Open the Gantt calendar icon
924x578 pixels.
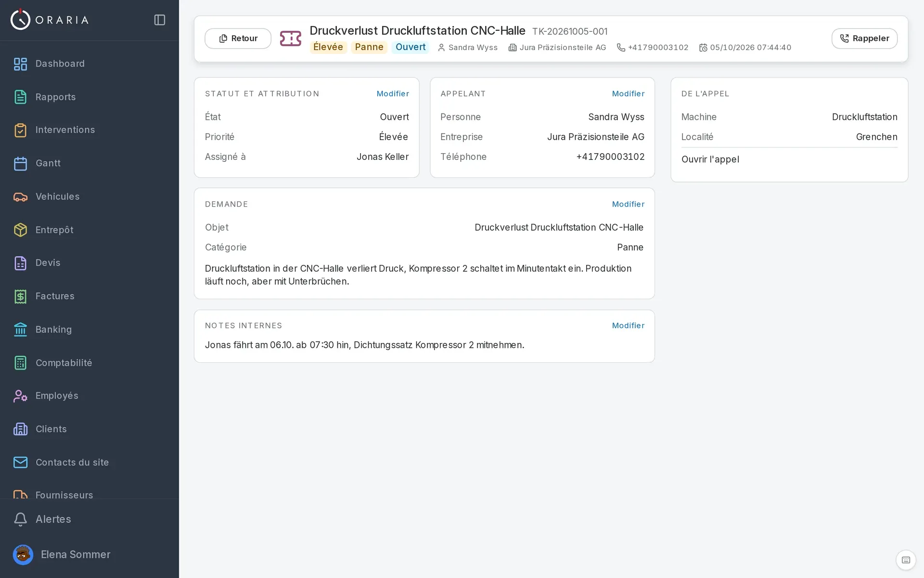20,163
